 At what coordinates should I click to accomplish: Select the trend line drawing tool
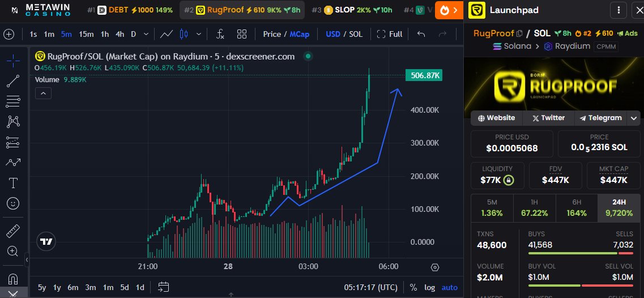coord(13,81)
